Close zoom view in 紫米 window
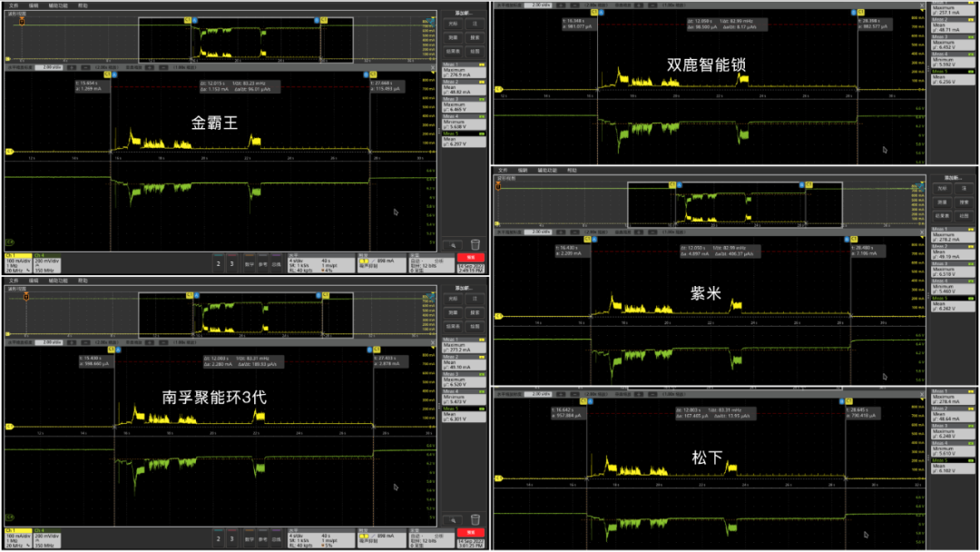Screen dimensions: 980x552 coord(922,232)
